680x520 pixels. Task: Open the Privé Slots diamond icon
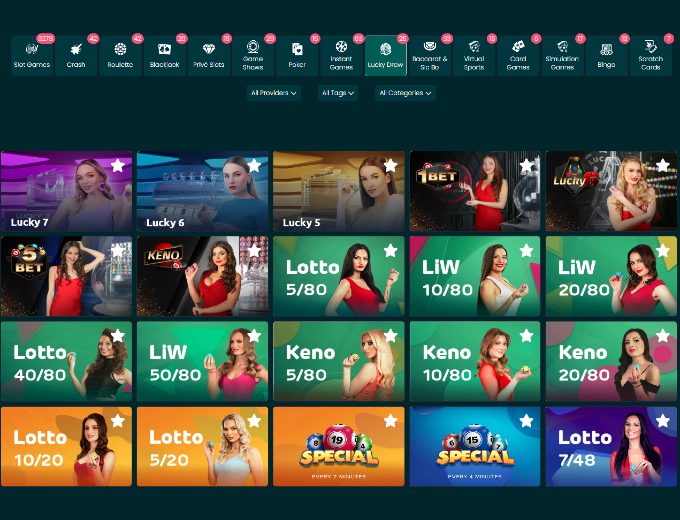[209, 49]
